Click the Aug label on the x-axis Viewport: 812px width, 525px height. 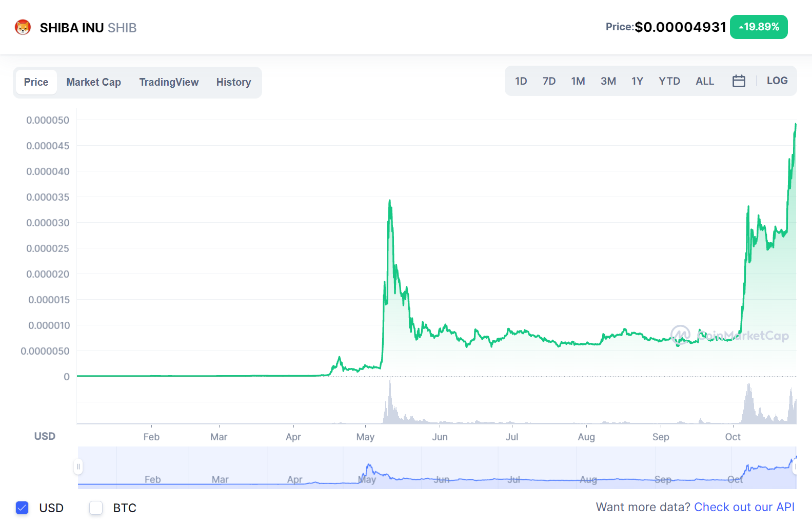click(586, 437)
